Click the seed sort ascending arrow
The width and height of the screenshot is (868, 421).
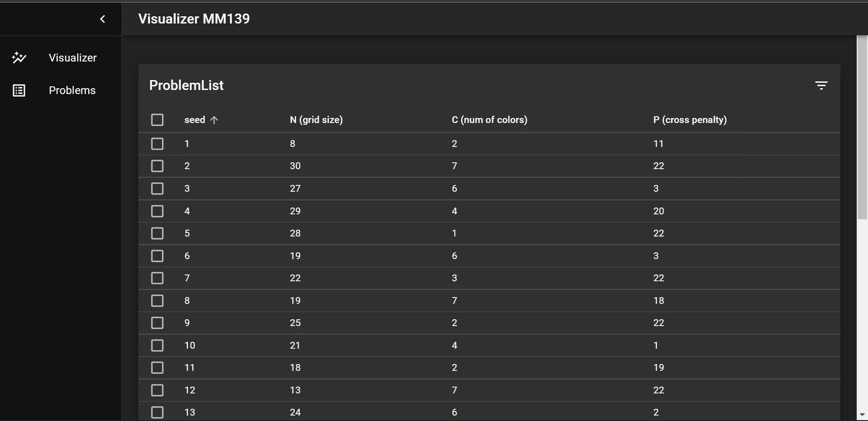214,120
